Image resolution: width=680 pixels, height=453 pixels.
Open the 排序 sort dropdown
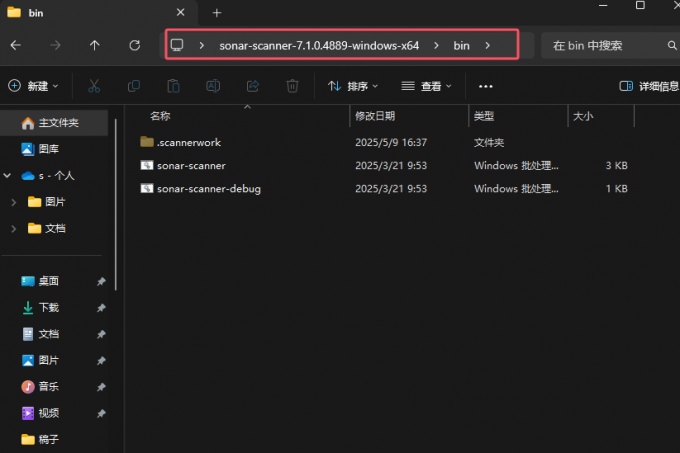(x=353, y=86)
